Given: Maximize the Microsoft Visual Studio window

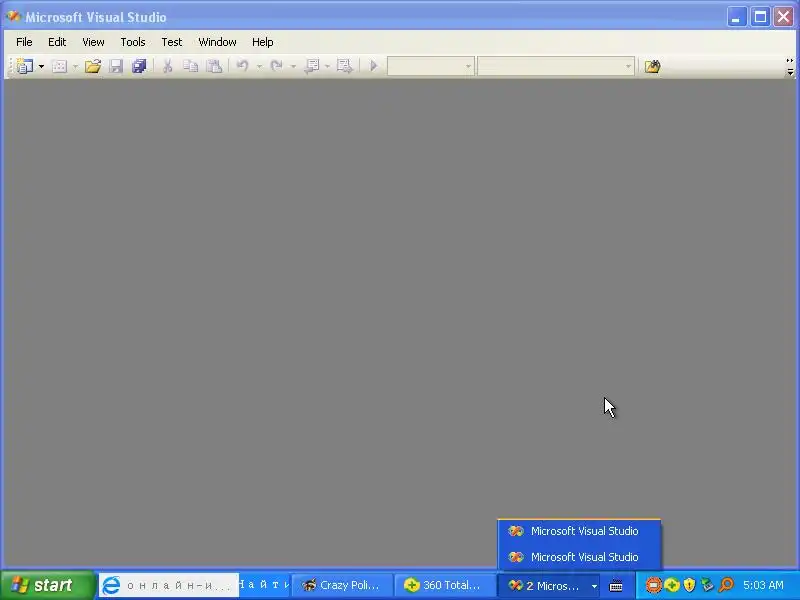Looking at the screenshot, I should point(760,17).
